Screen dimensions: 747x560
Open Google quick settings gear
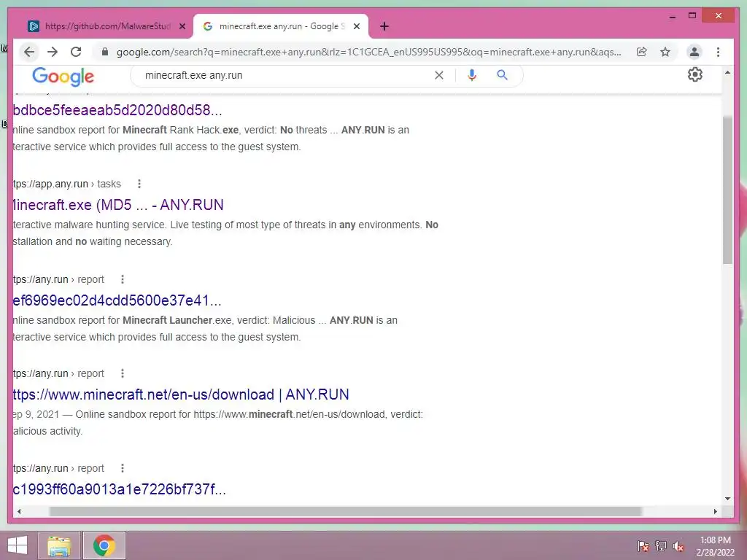click(x=695, y=74)
